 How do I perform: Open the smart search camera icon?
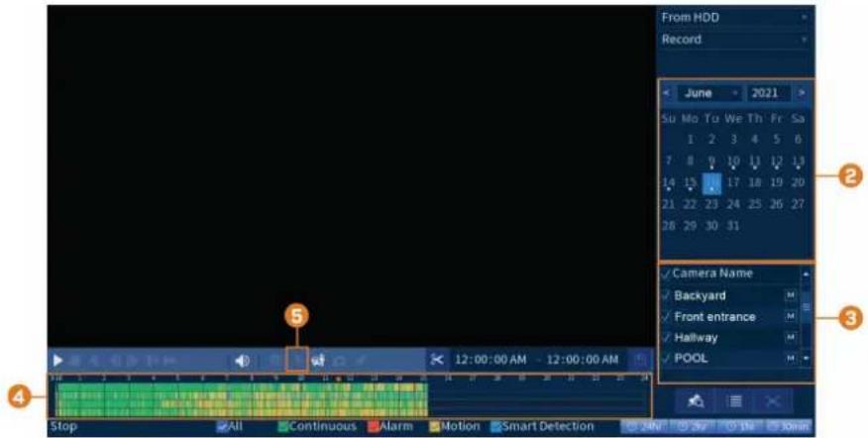click(x=696, y=401)
